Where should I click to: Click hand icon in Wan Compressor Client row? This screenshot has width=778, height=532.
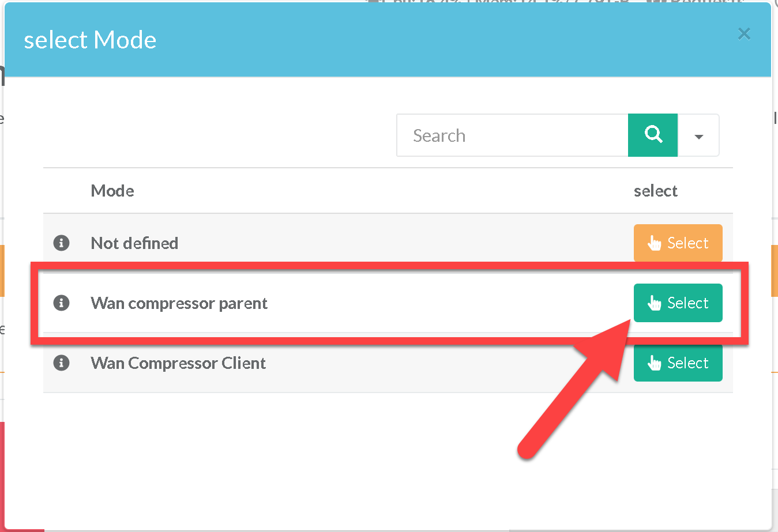655,363
